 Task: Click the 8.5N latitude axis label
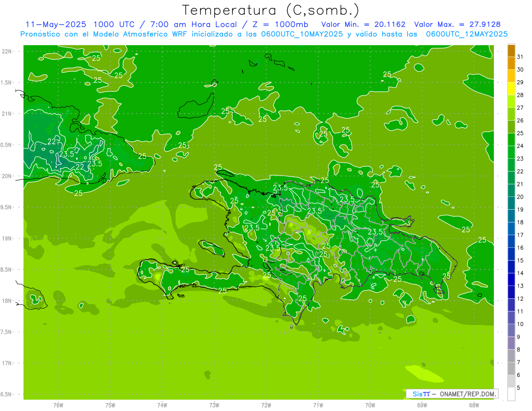coord(6,270)
